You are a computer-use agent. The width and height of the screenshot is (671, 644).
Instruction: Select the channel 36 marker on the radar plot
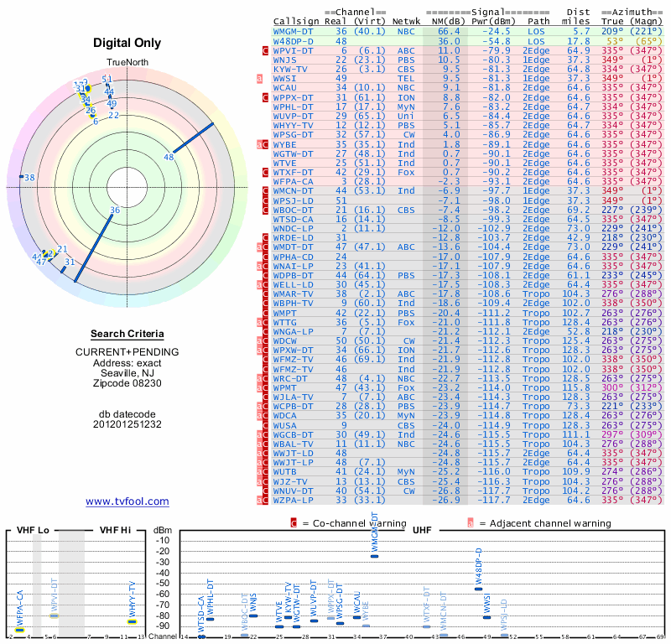point(115,210)
